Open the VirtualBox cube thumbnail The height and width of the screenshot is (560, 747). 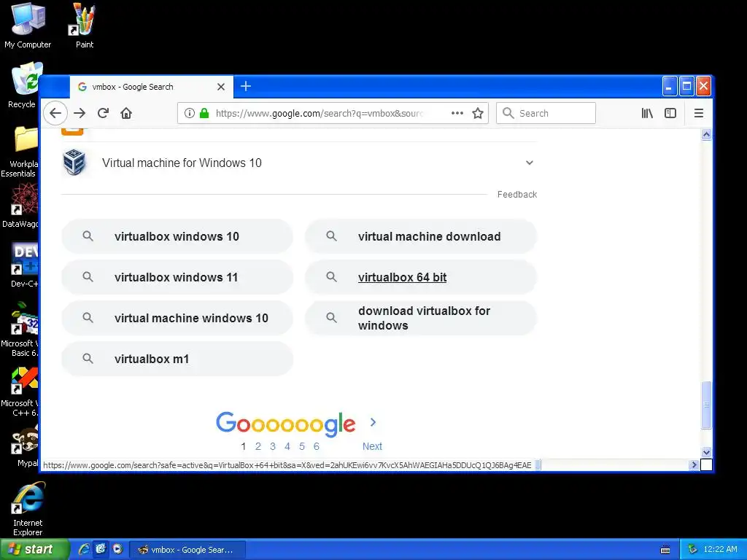[x=74, y=163]
